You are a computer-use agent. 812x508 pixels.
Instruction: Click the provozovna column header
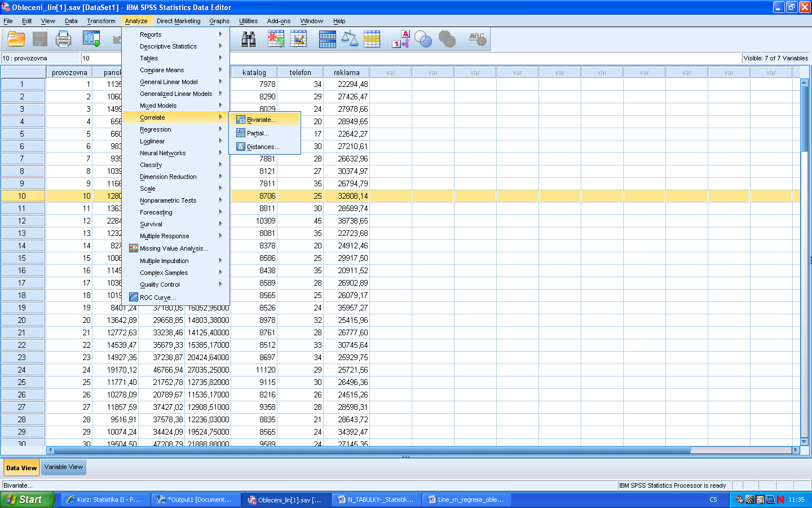click(x=69, y=72)
